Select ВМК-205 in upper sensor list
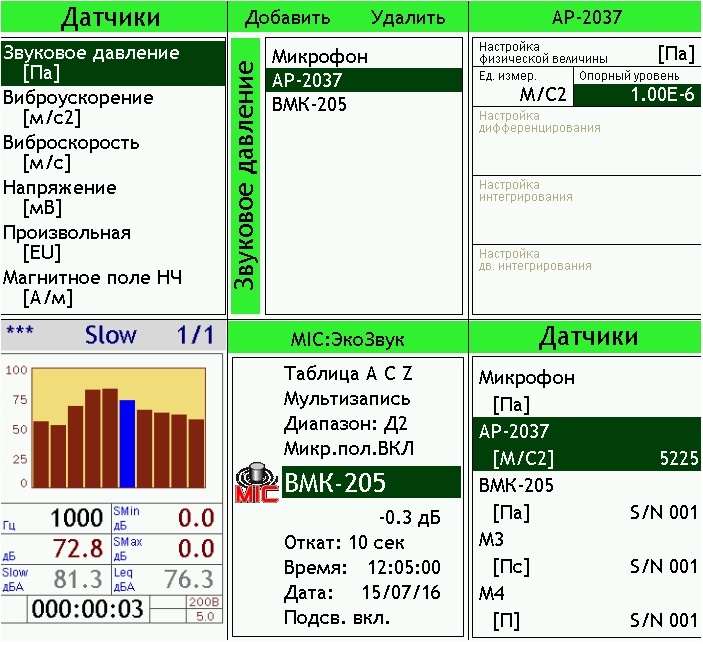The height and width of the screenshot is (646, 703). coord(309,104)
